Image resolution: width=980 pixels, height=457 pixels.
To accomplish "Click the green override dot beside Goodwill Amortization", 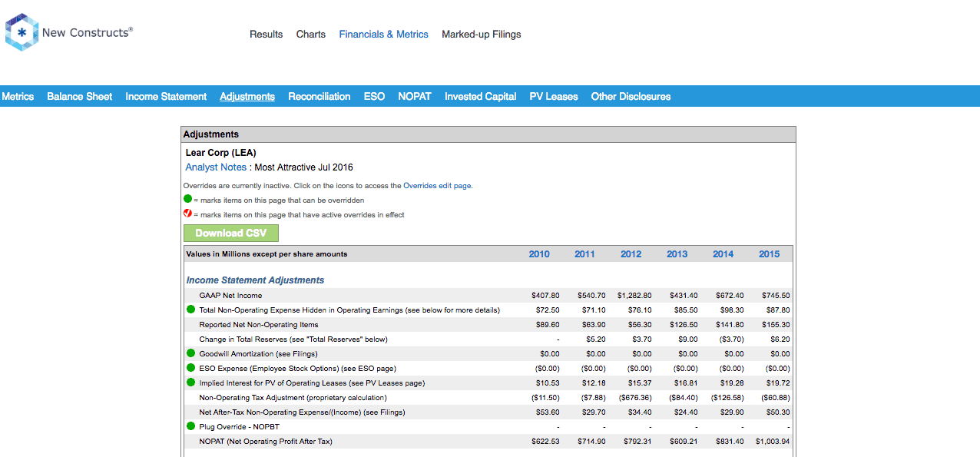I will click(190, 353).
